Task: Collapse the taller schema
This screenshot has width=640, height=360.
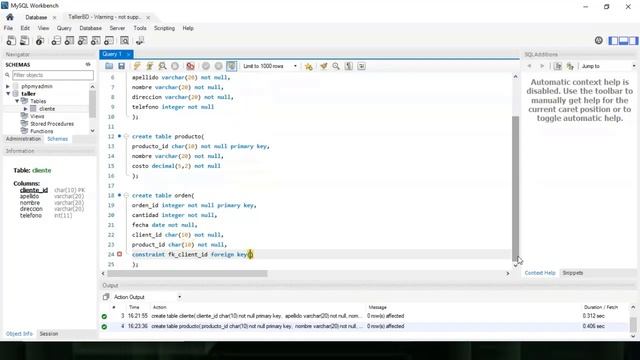Action: [8, 93]
